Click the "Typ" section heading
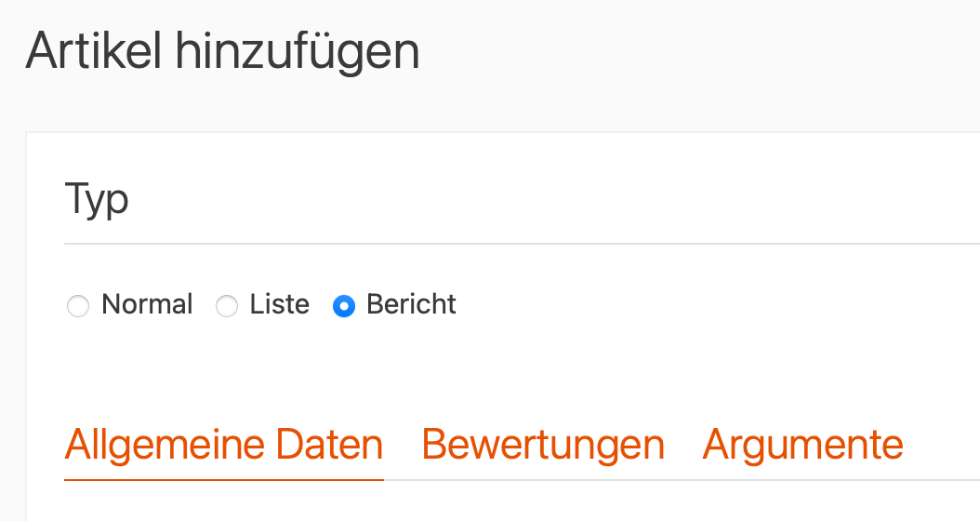980x521 pixels. pyautogui.click(x=97, y=199)
